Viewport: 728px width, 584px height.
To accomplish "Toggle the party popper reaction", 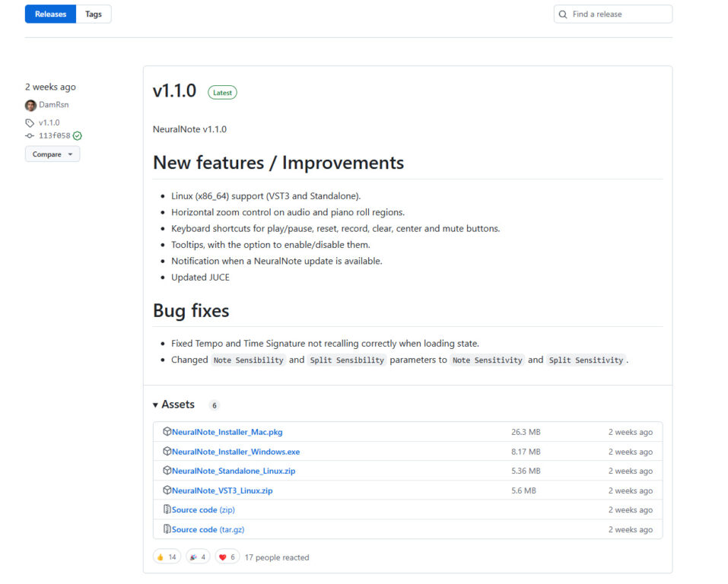I will pyautogui.click(x=198, y=557).
